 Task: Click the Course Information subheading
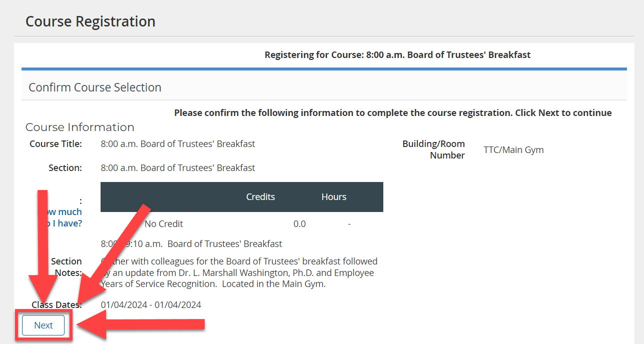coord(80,127)
